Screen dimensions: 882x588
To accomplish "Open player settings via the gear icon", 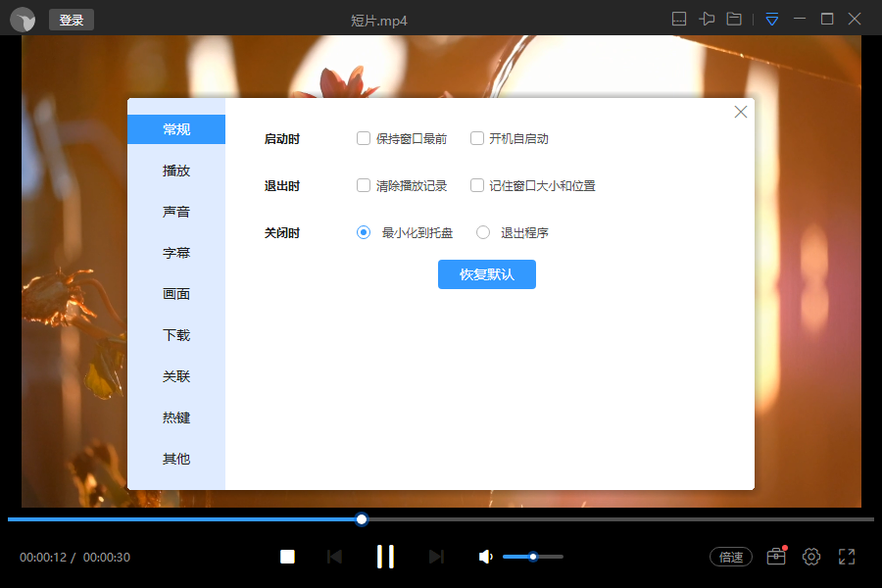I will click(x=811, y=556).
